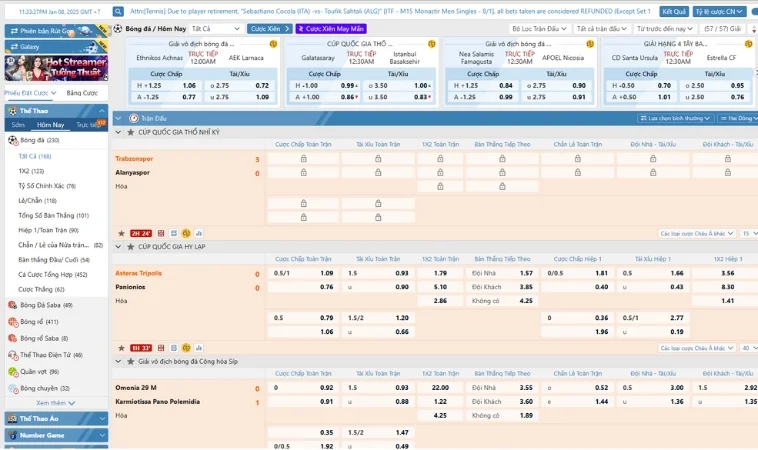Open the Thể Thao Điện Tử icon
Image resolution: width=758 pixels, height=450 pixels.
tap(13, 355)
